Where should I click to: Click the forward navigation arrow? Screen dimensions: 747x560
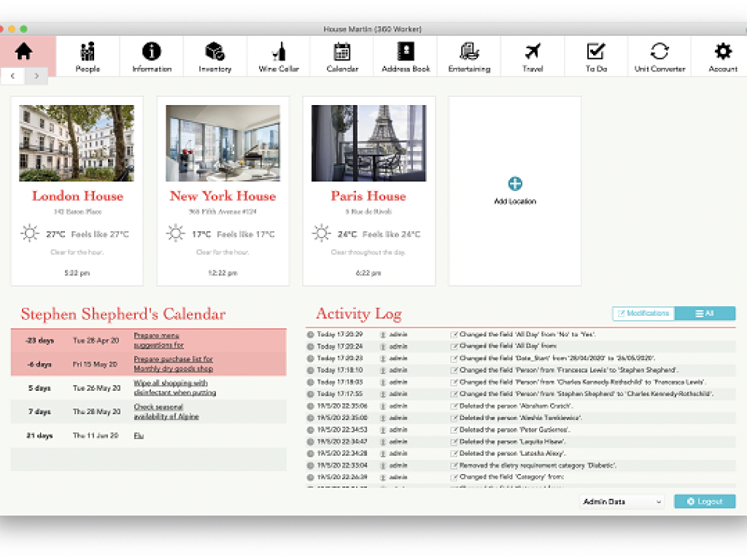point(36,75)
